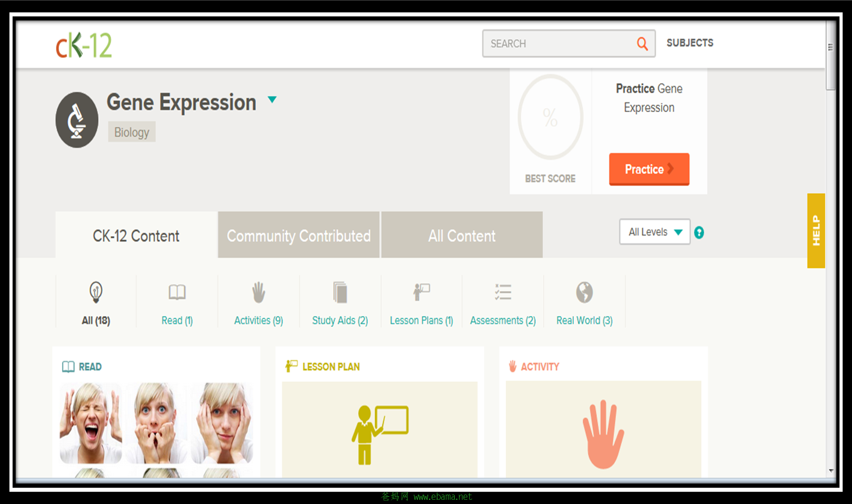Filter by Real World (3)
The height and width of the screenshot is (504, 852).
coord(584,321)
